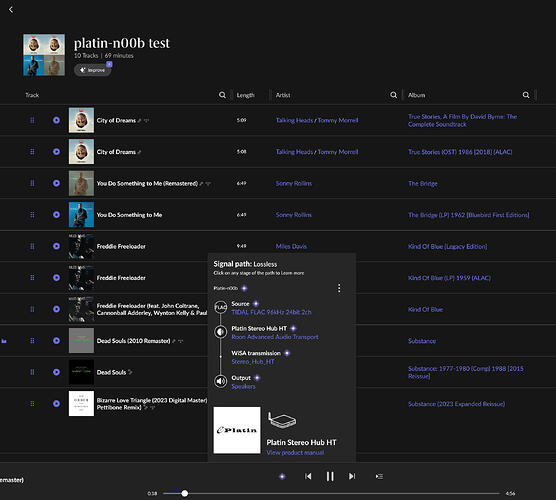Sort by the Artist column header

pyautogui.click(x=283, y=95)
